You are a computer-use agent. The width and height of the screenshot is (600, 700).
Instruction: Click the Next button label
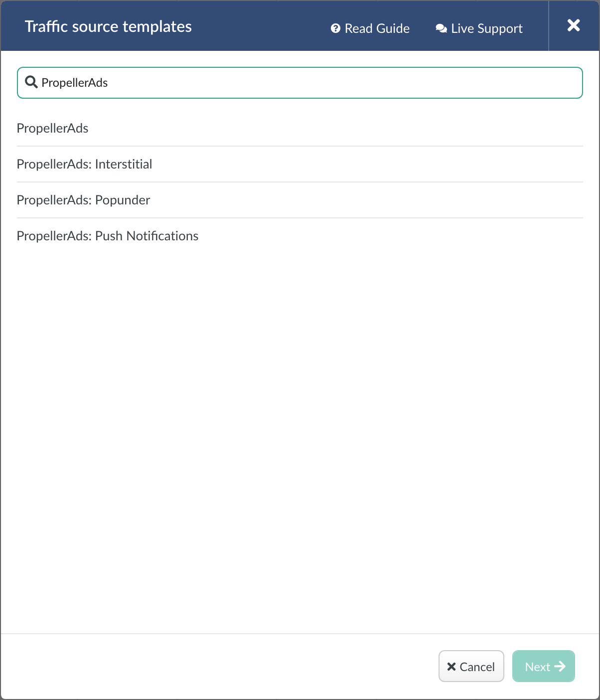click(538, 667)
